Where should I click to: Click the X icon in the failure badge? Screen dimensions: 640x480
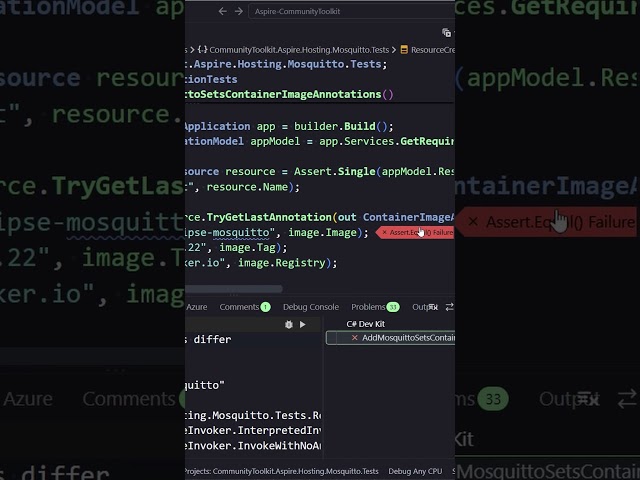pyautogui.click(x=384, y=232)
